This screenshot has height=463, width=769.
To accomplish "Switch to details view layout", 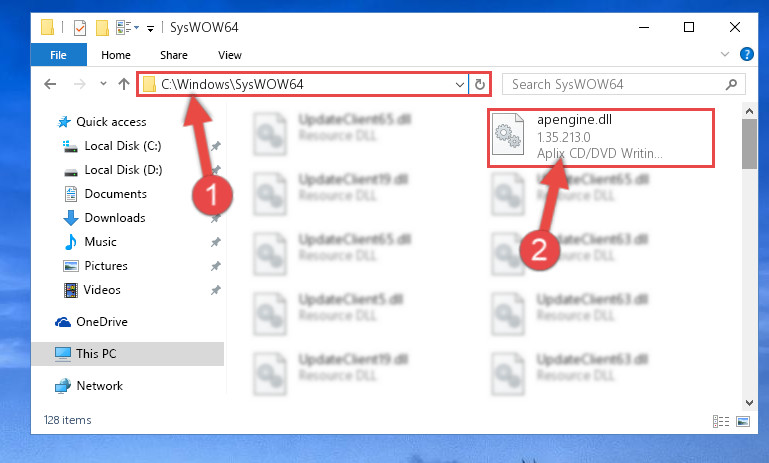I will 720,421.
